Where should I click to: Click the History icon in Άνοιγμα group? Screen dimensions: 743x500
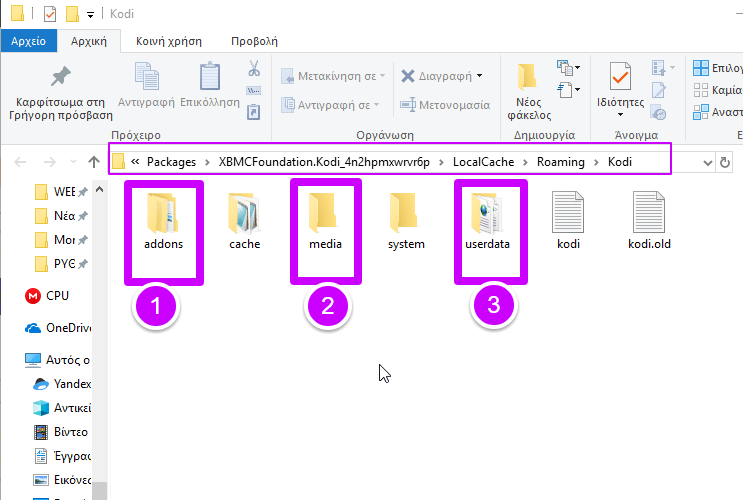tap(659, 113)
